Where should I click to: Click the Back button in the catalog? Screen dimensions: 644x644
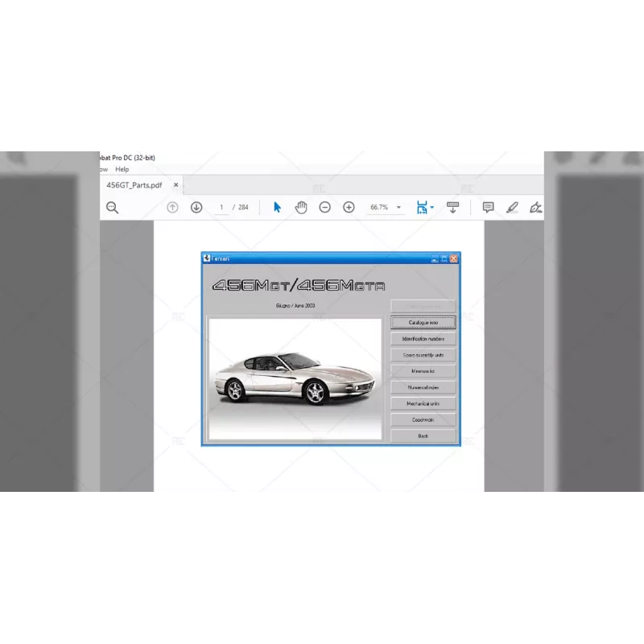pos(423,435)
